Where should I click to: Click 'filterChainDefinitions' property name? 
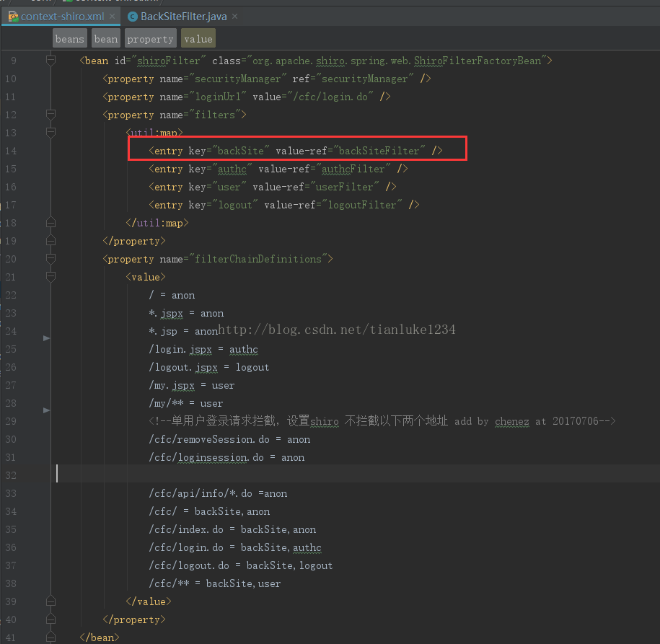[258, 259]
